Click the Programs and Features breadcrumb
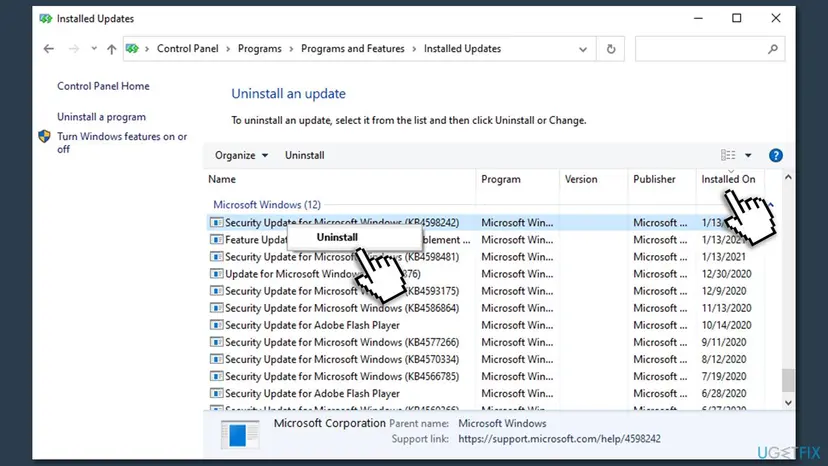The image size is (828, 466). point(353,49)
